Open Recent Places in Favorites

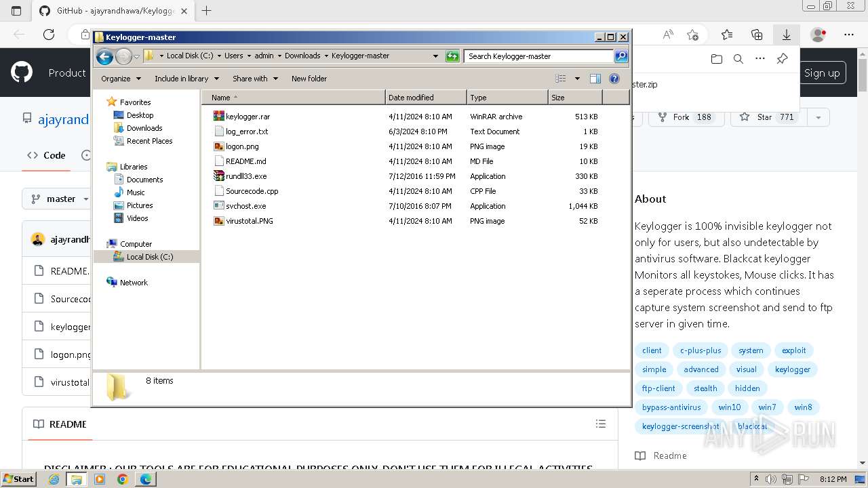pos(149,141)
